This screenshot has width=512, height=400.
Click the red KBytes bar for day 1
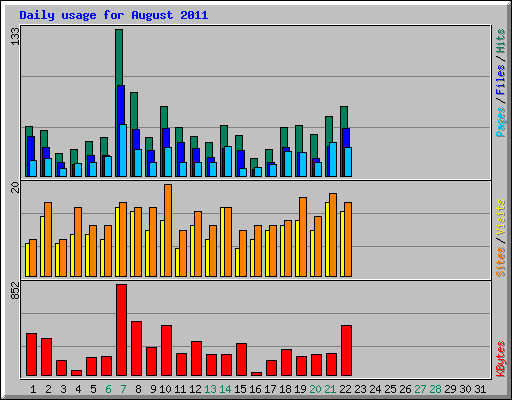(32, 354)
